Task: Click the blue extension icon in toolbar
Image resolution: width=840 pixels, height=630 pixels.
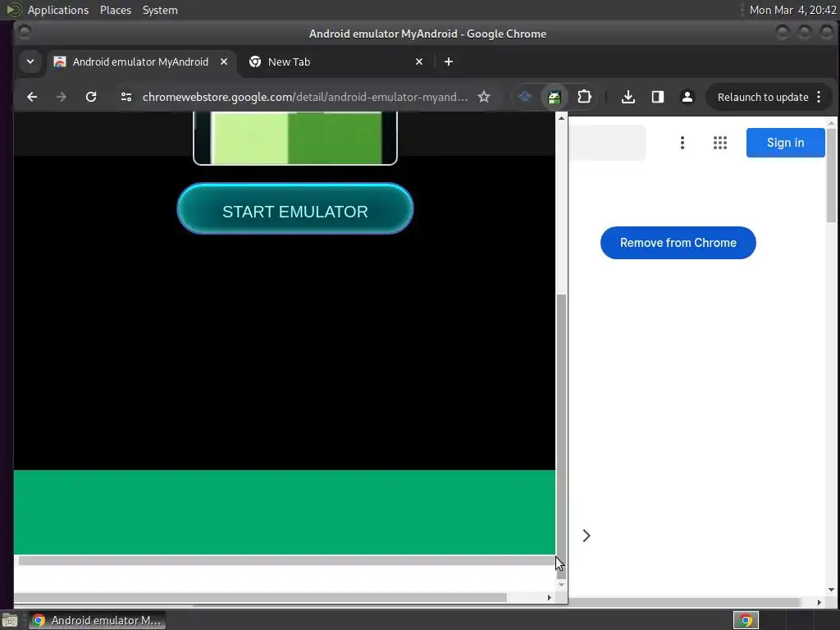Action: click(x=524, y=97)
